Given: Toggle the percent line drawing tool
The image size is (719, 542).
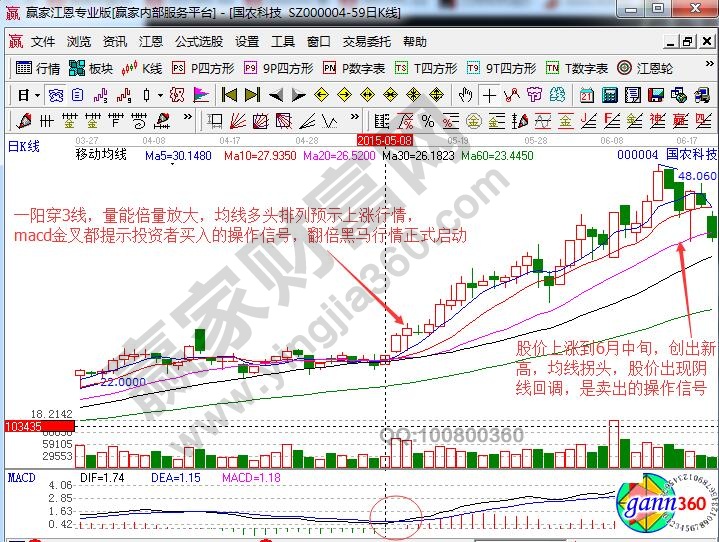Looking at the screenshot, I should pyautogui.click(x=426, y=120).
